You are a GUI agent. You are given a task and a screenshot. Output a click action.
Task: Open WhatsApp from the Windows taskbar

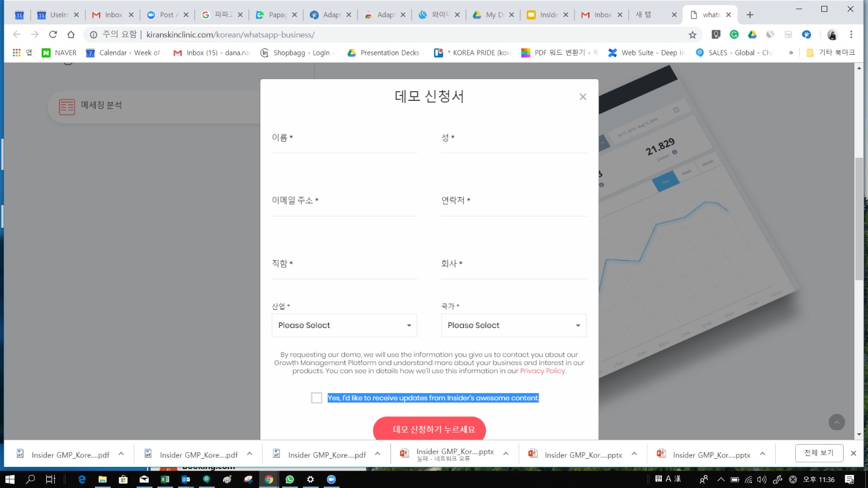pyautogui.click(x=290, y=479)
